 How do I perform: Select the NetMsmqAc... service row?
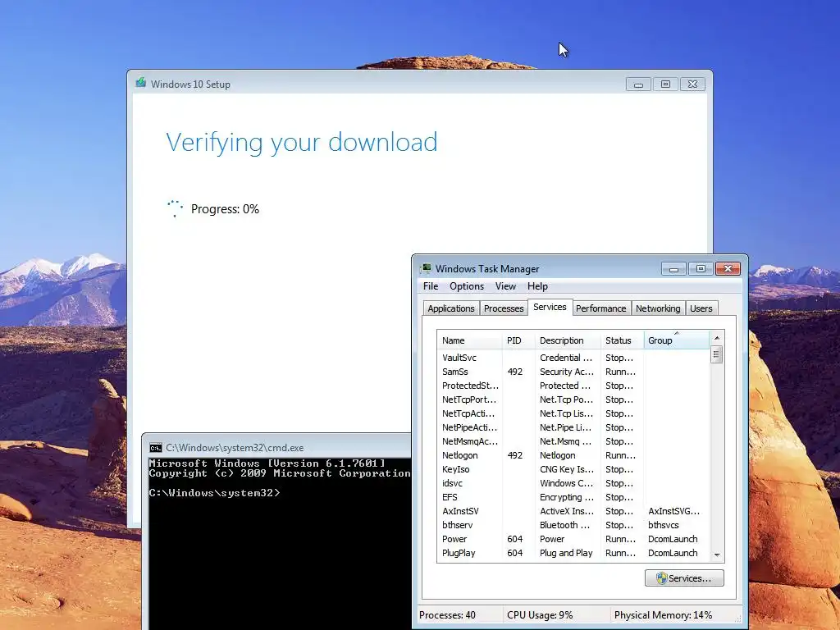click(x=573, y=441)
